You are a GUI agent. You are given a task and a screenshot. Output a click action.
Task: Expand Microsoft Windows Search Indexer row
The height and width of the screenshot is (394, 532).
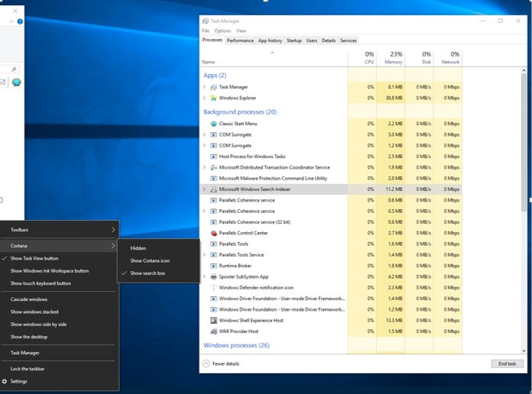click(x=205, y=189)
